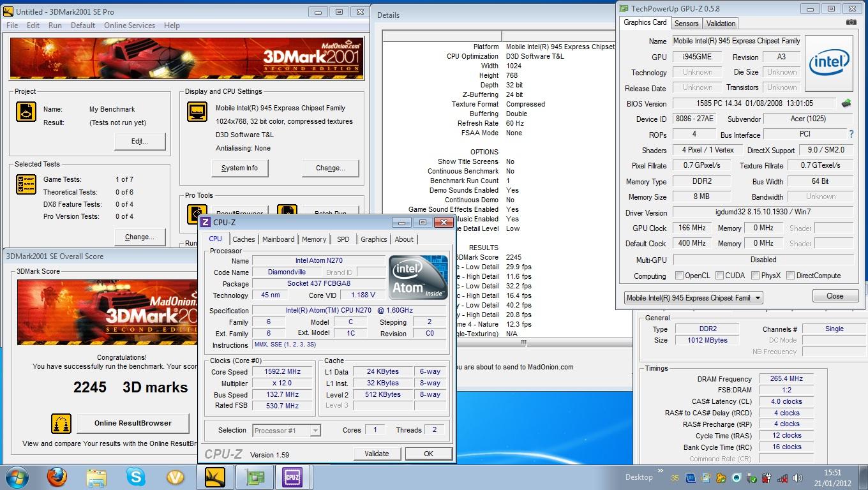Image resolution: width=868 pixels, height=490 pixels.
Task: Click the yellow V icon on the taskbar
Action: 175,477
